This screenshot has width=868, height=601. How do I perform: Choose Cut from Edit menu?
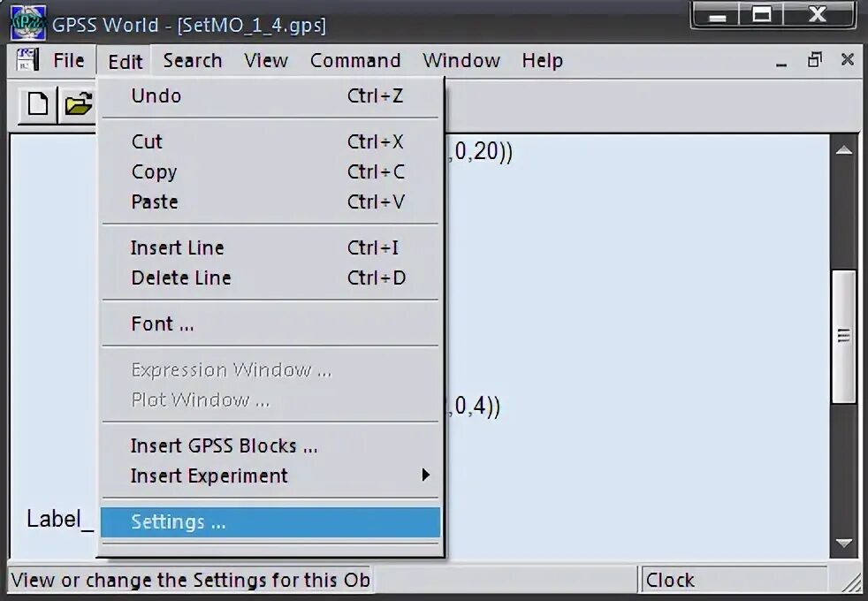pos(270,141)
